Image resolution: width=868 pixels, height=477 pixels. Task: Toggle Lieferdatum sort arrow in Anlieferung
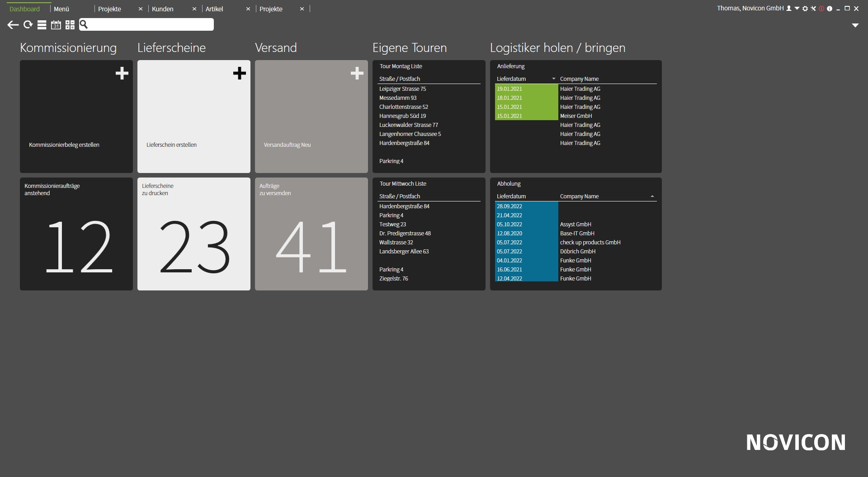[x=554, y=79]
